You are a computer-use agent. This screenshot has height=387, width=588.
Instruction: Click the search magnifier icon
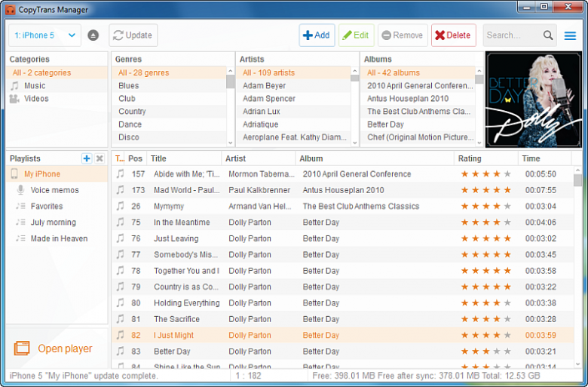(548, 35)
